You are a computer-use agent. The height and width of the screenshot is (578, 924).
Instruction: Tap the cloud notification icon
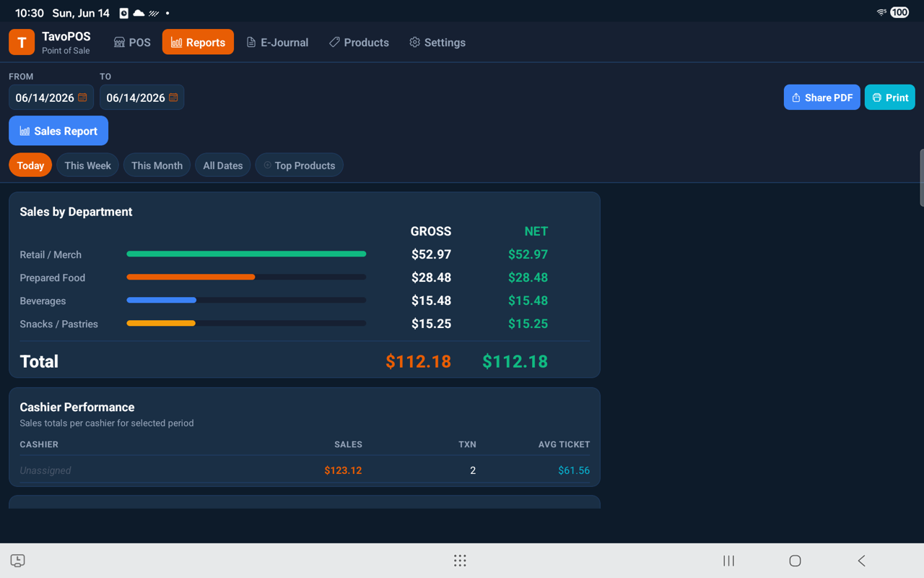[139, 13]
